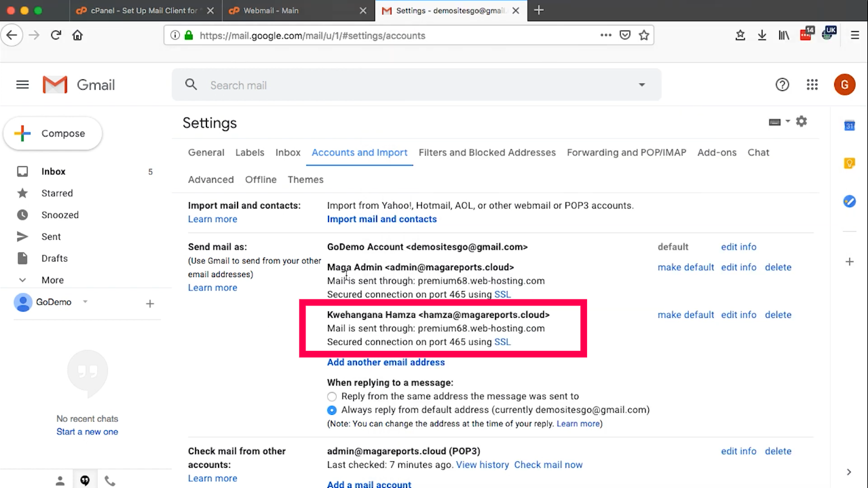
Task: Open Offline settings tab
Action: pos(261,180)
